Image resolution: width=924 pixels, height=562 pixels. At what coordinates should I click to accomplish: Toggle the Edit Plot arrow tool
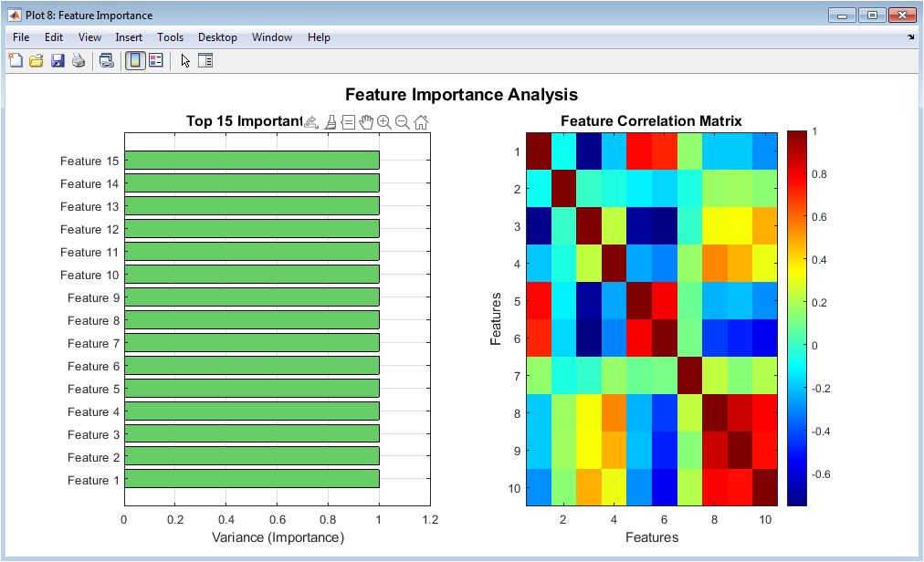pyautogui.click(x=185, y=61)
